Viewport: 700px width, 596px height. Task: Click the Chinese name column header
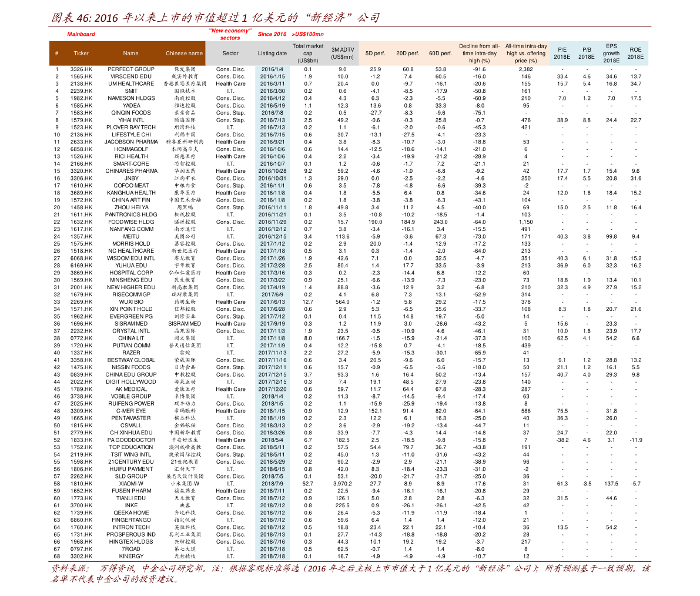coord(184,53)
